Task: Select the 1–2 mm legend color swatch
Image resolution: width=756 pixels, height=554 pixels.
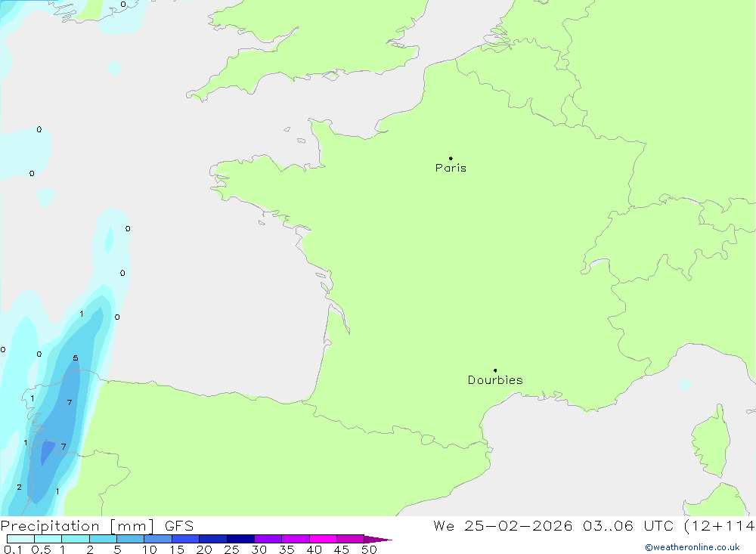Action: point(76,539)
